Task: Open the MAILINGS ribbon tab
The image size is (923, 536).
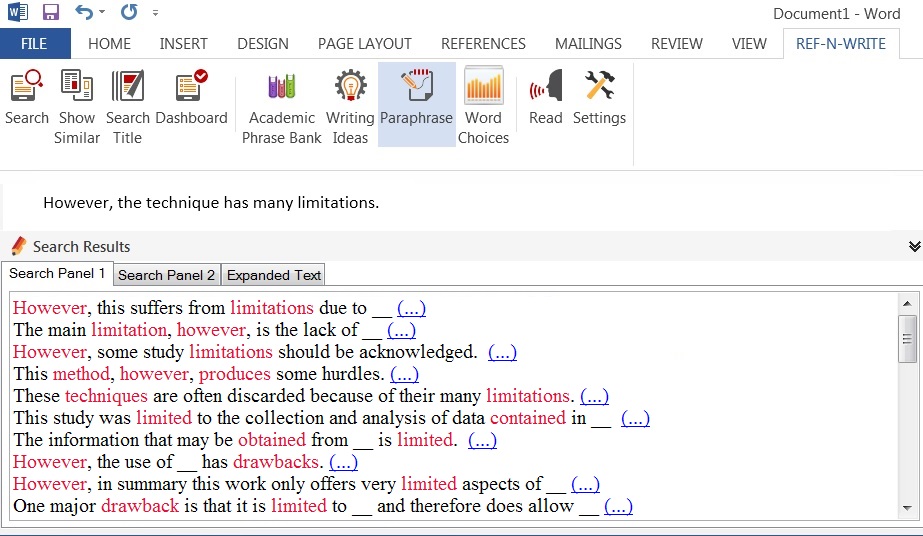Action: (x=588, y=44)
